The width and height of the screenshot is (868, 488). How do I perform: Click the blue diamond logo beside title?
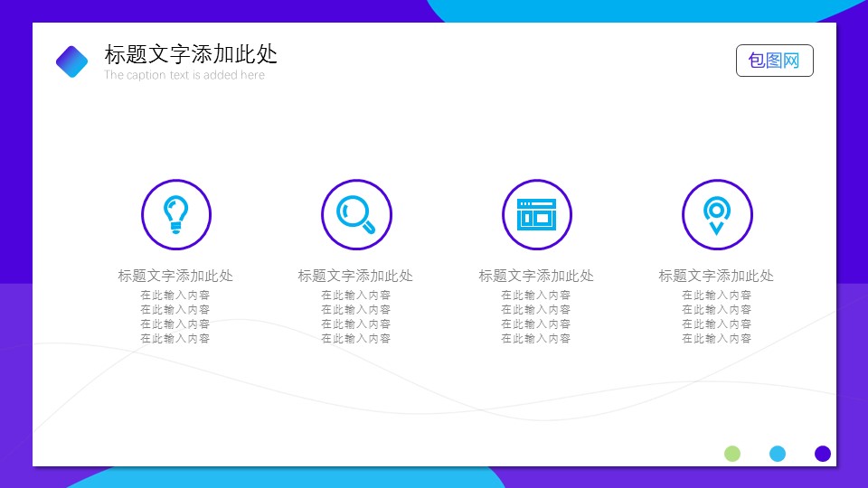[x=72, y=61]
